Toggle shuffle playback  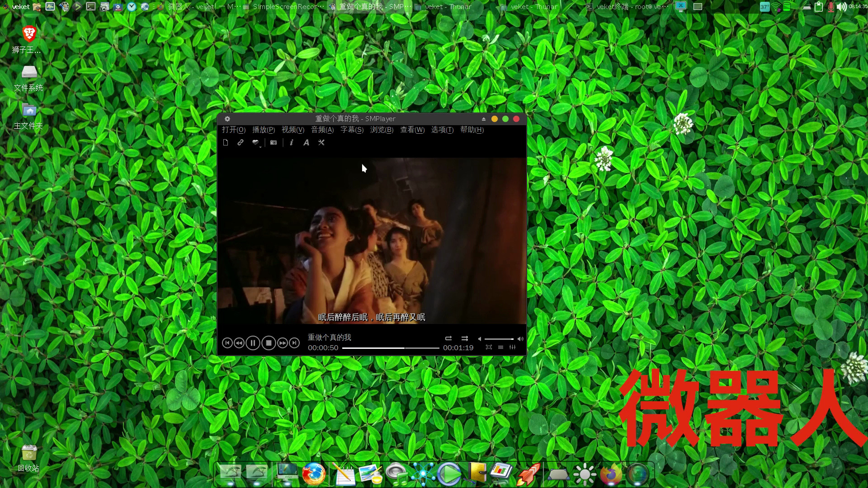[x=464, y=338]
